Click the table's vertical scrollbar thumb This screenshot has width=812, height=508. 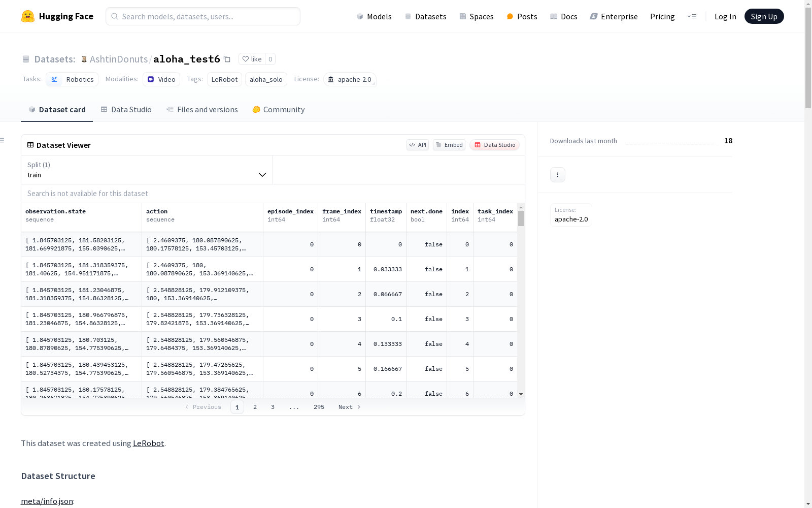tap(521, 218)
